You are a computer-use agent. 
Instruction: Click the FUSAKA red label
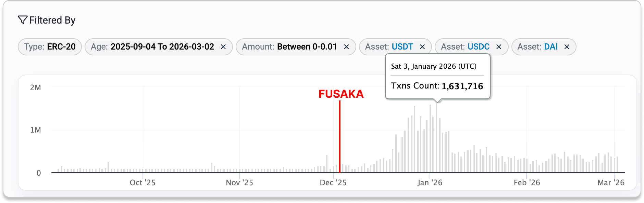tap(341, 94)
